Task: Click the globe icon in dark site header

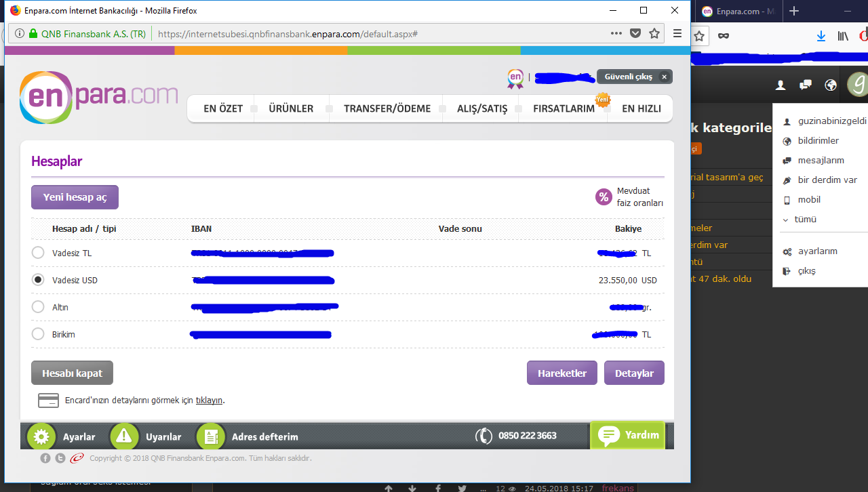Action: point(831,85)
